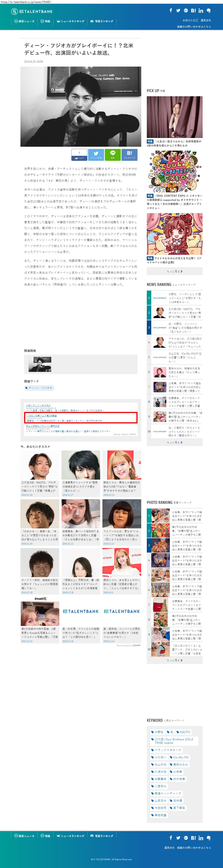Open the 写真ランキング tab in the top navigation

pos(102,21)
